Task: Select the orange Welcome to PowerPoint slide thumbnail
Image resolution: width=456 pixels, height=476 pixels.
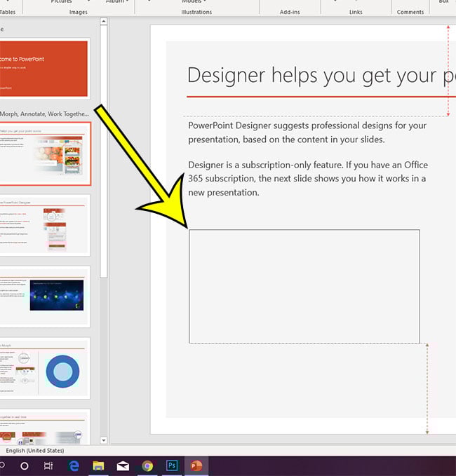Action: 43,69
